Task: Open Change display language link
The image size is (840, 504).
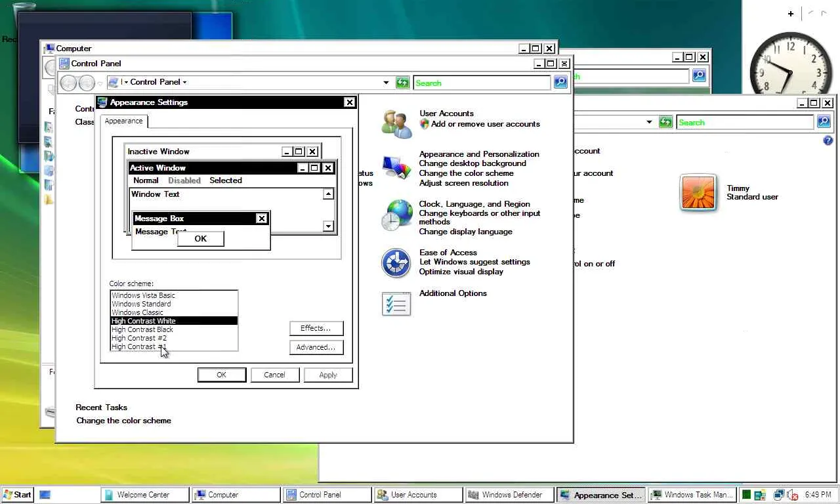Action: point(466,232)
